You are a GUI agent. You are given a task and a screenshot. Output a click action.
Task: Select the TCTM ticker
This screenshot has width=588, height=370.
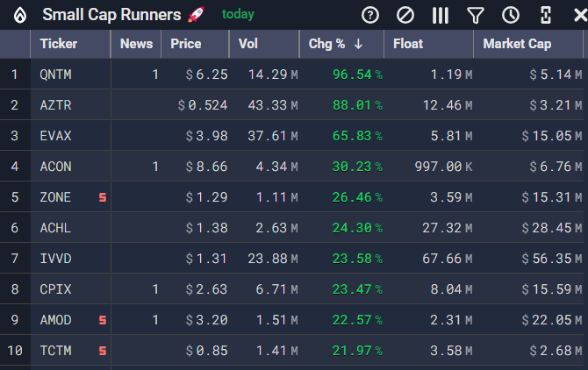pos(55,351)
